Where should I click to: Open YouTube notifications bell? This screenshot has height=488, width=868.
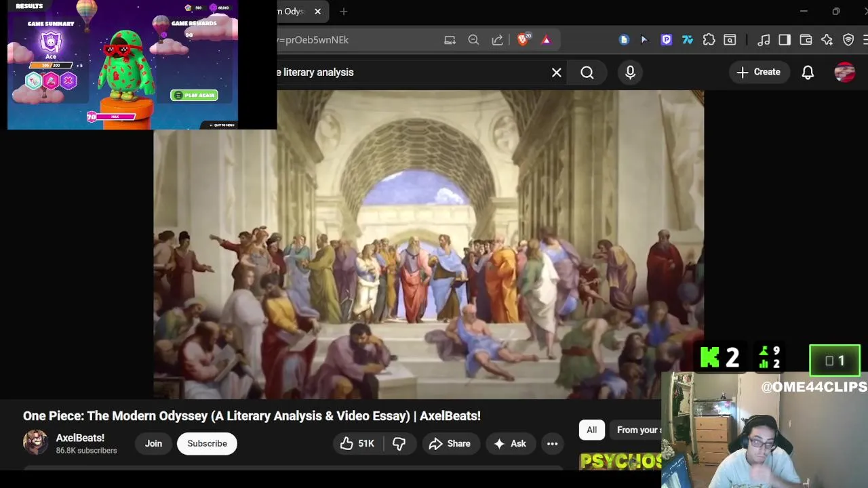pyautogui.click(x=808, y=73)
